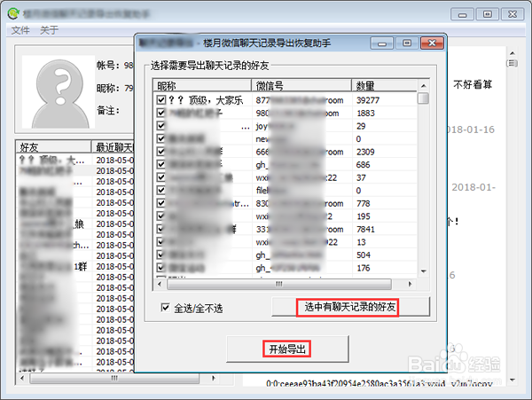
Task: Toggle checkbox of row with count 176
Action: [161, 267]
